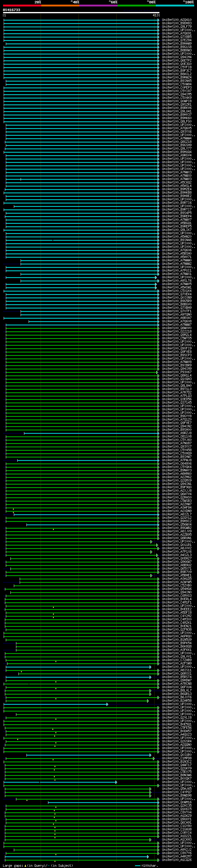
Task: Select hit label UniRef100_C5X1K4
Action: [177, 291]
